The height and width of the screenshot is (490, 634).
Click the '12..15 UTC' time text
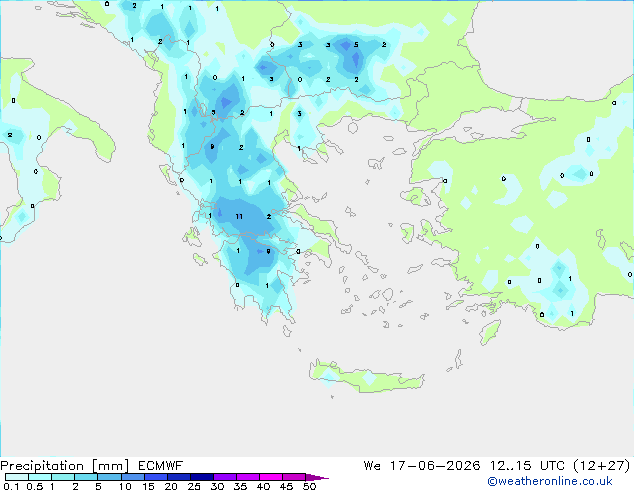click(x=526, y=466)
